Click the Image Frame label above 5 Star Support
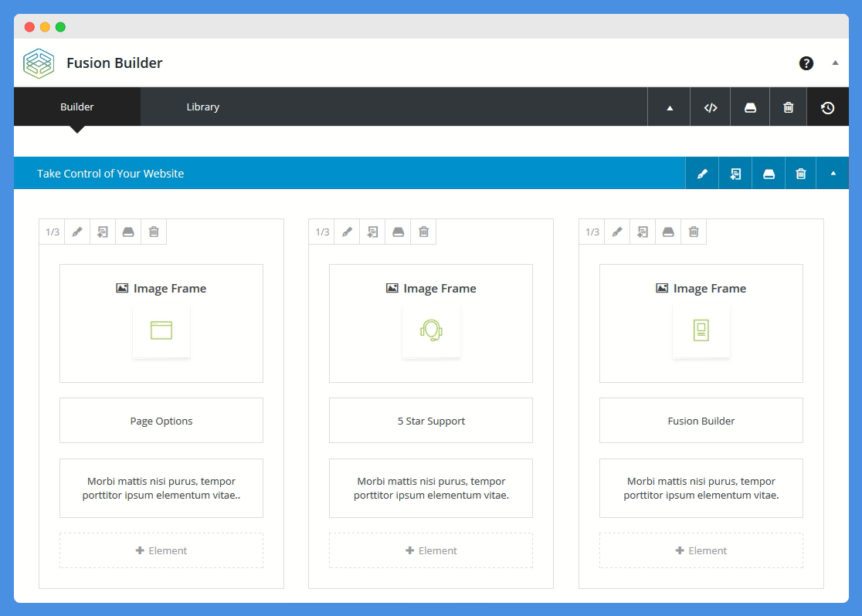The width and height of the screenshot is (862, 616). 431,289
